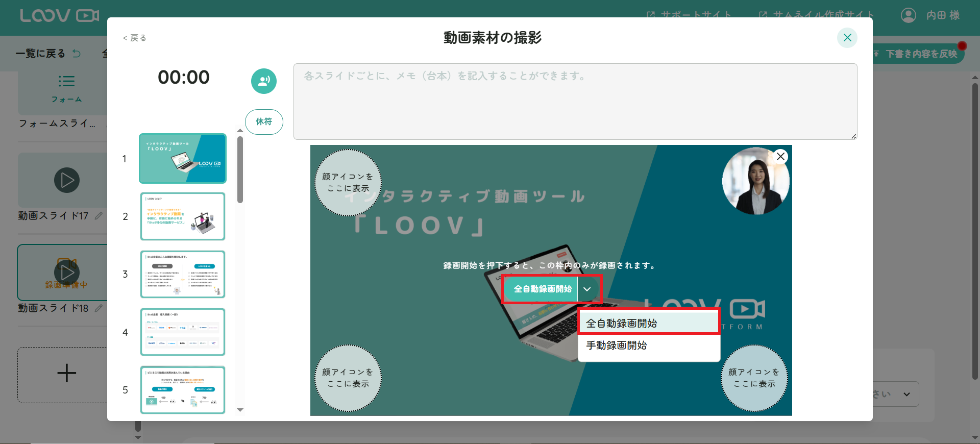Open サポートサイト link

coord(689,15)
